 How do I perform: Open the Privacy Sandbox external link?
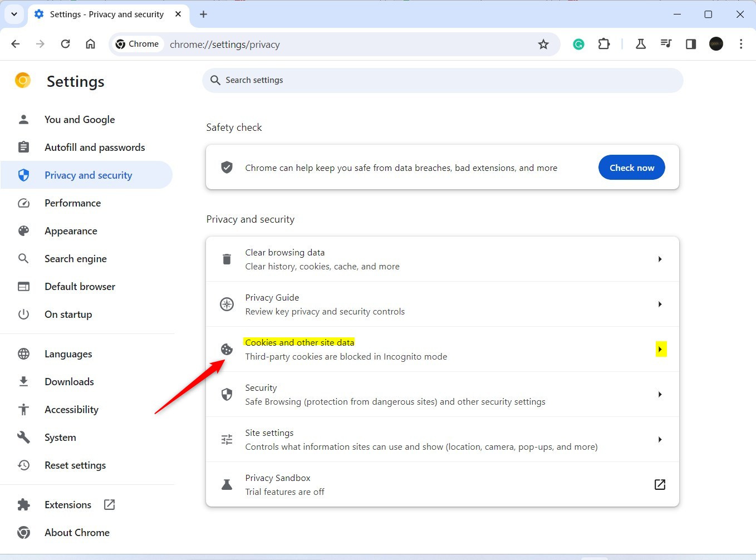coord(659,484)
